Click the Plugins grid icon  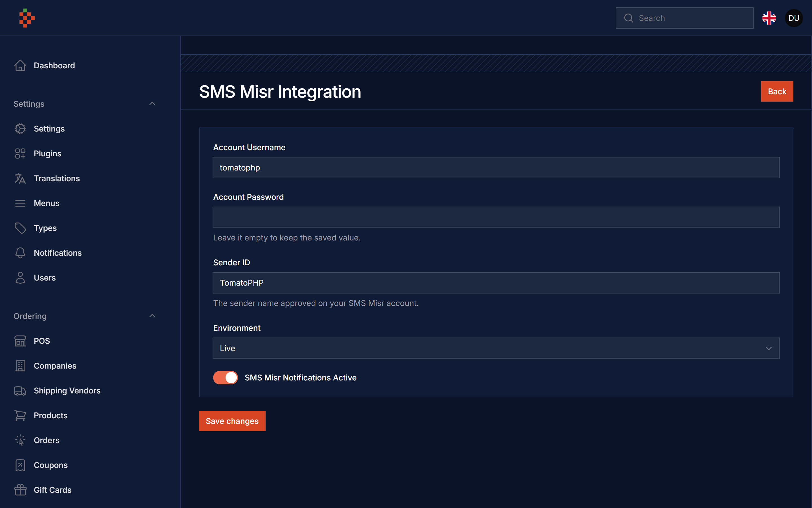[x=20, y=154]
